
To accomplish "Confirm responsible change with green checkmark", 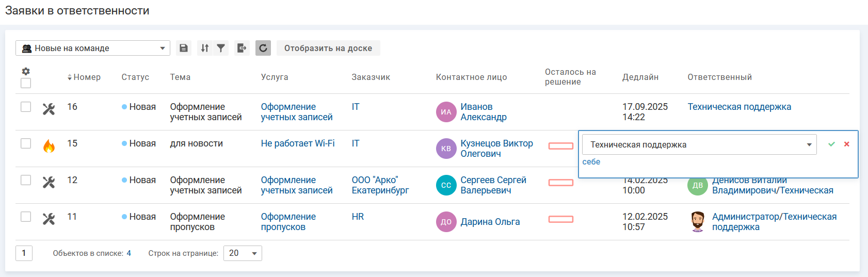I will [x=831, y=144].
